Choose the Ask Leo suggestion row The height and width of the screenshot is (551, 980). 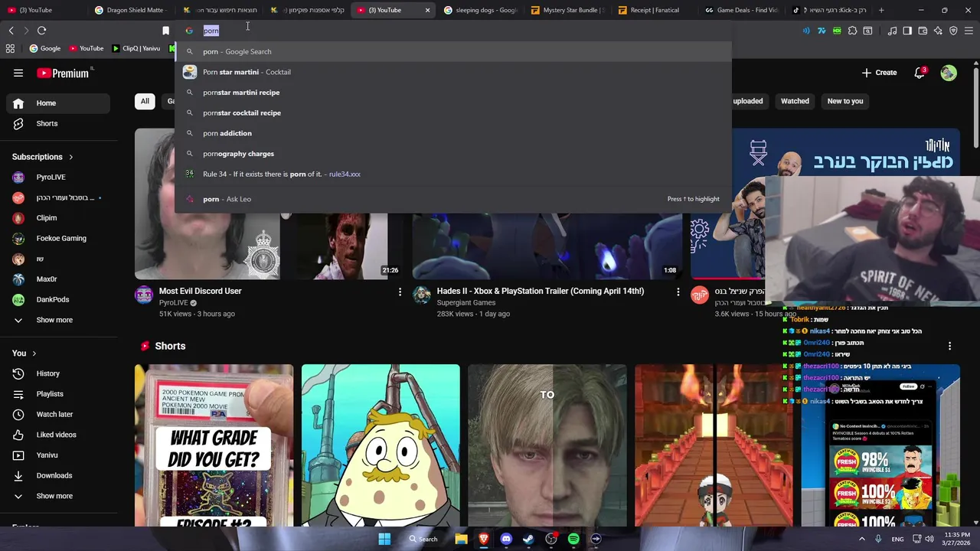coord(453,199)
